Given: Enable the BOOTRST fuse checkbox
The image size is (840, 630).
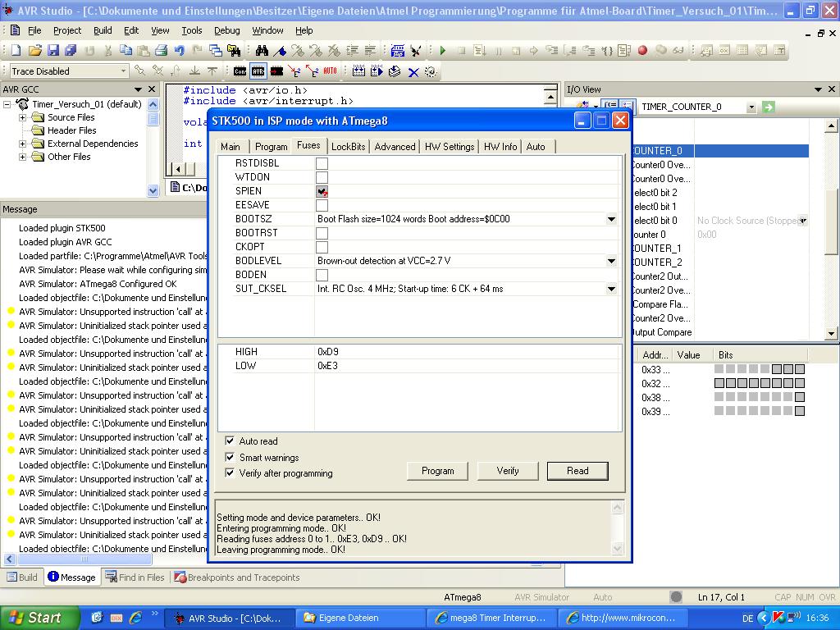Looking at the screenshot, I should [322, 233].
